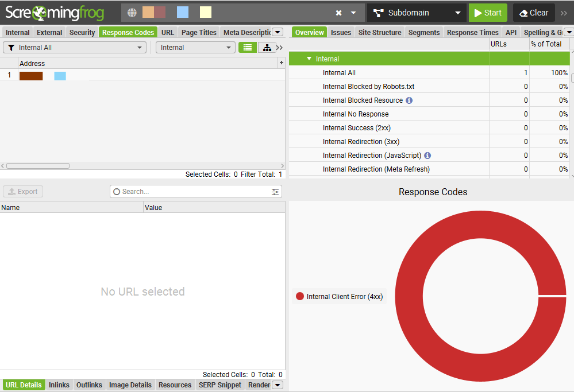Open the Inlinks tab
This screenshot has width=574, height=392.
(x=59, y=385)
